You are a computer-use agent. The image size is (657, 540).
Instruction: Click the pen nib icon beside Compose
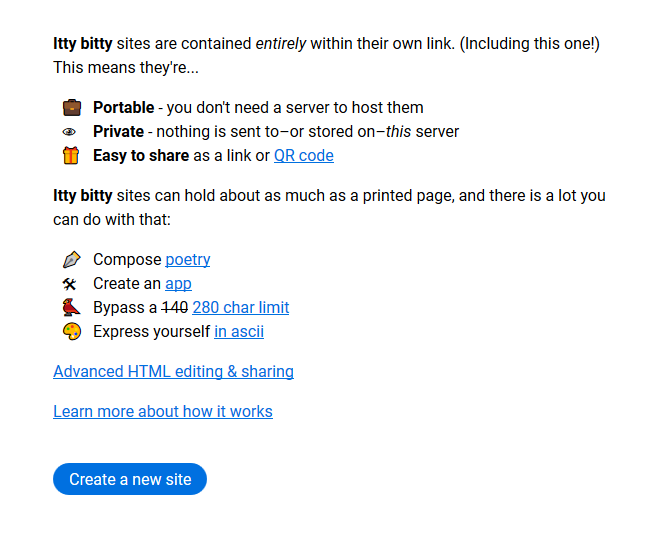click(71, 260)
